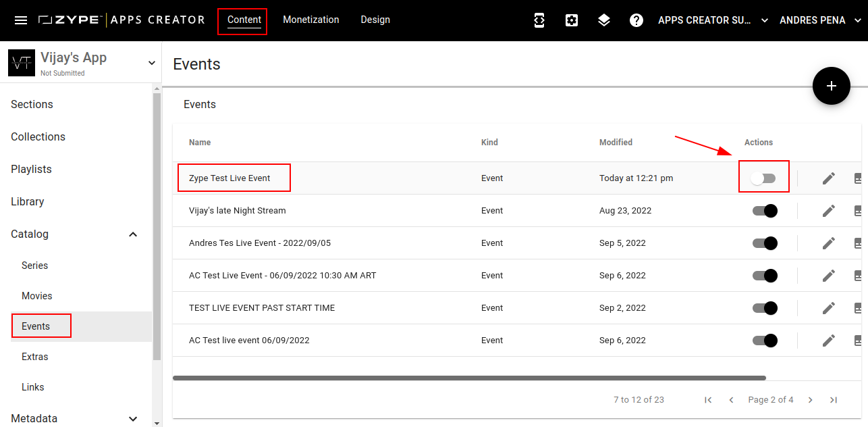Edit Zype Test Live Event with pencil
This screenshot has width=868, height=427.
(x=829, y=178)
